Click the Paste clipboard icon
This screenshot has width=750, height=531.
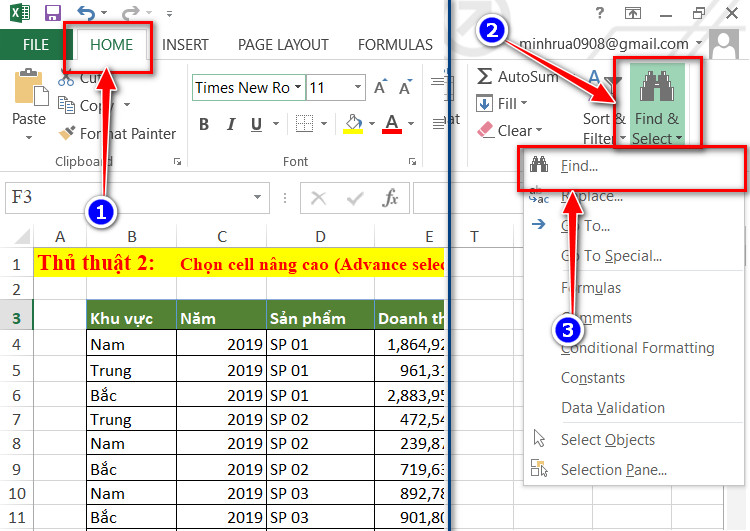pos(30,88)
